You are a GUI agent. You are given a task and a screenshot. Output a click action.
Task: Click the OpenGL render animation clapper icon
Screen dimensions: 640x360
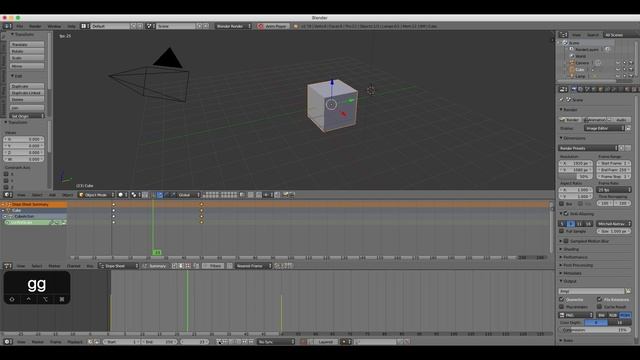point(291,195)
